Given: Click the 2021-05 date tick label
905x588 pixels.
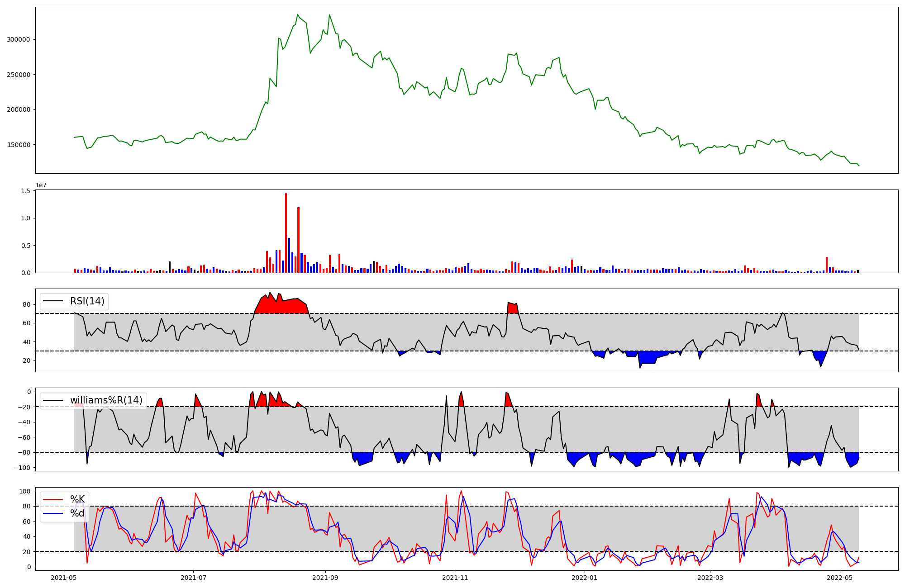Looking at the screenshot, I should pos(63,578).
